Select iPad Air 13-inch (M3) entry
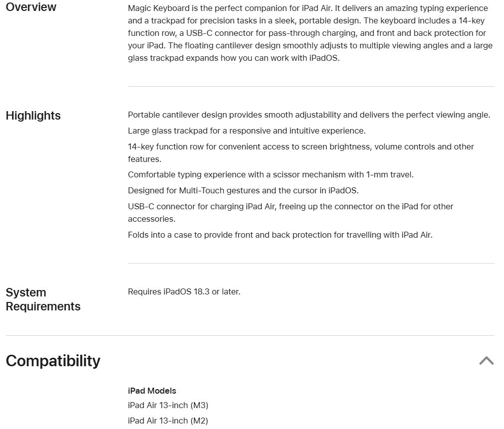The height and width of the screenshot is (429, 504). pyautogui.click(x=168, y=406)
